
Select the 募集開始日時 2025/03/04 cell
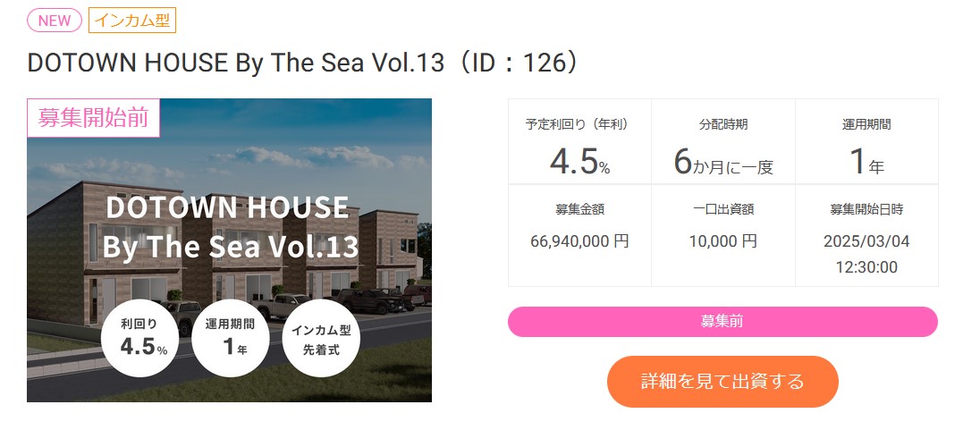(x=866, y=235)
